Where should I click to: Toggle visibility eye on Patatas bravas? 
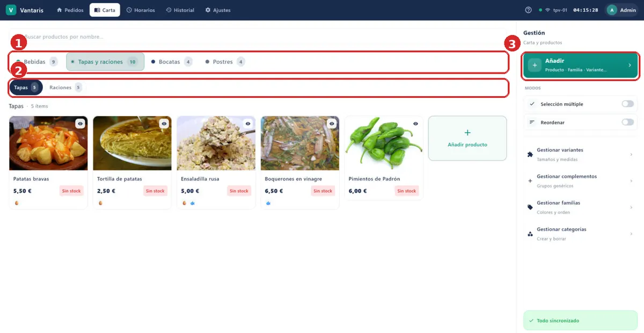click(80, 124)
